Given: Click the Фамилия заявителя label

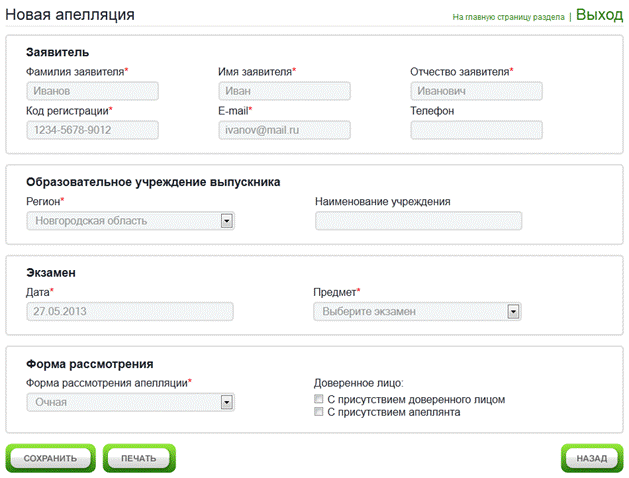Looking at the screenshot, I should pyautogui.click(x=75, y=72).
